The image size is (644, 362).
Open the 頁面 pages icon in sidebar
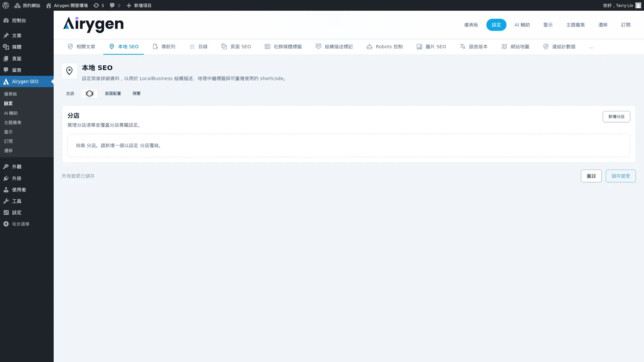pyautogui.click(x=6, y=59)
